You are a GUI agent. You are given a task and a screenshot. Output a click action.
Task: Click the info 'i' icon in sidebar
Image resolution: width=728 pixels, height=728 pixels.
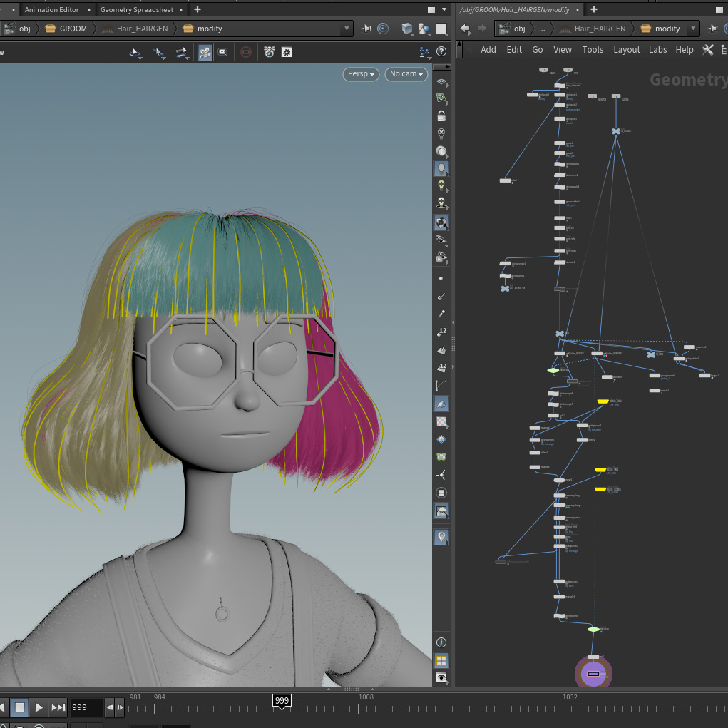441,642
